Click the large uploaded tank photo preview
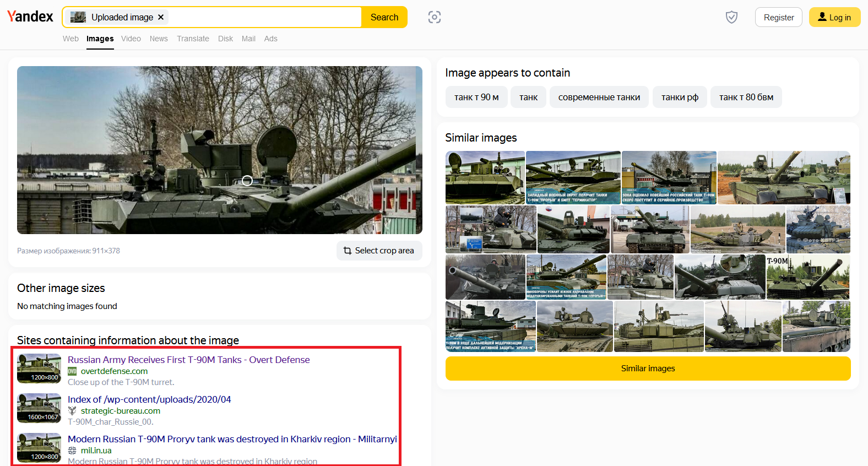The width and height of the screenshot is (868, 466). tap(220, 150)
